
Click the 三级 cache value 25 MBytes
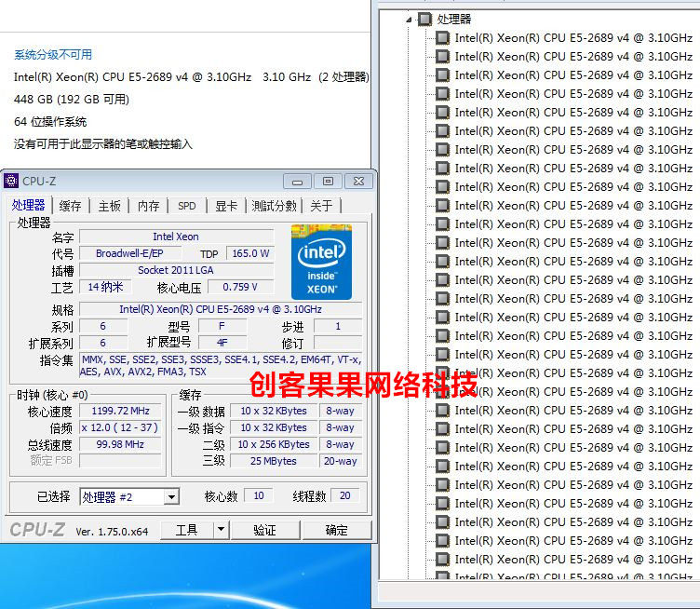(274, 461)
